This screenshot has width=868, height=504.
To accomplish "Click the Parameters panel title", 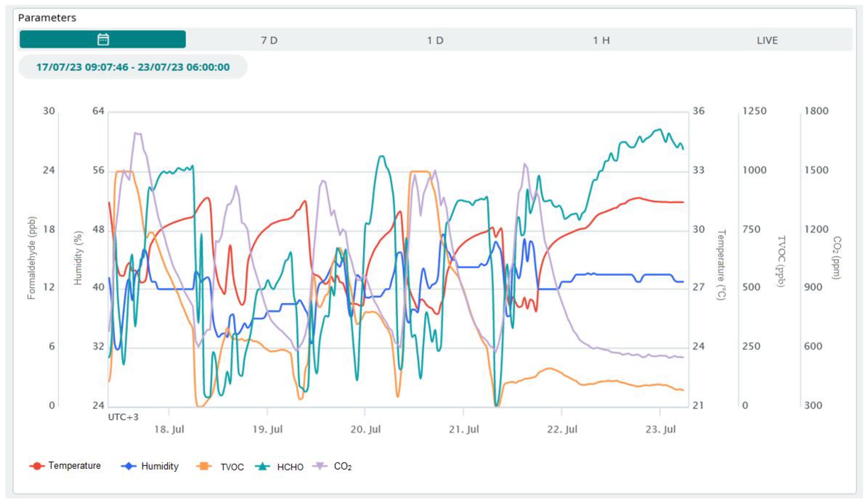I will click(47, 17).
